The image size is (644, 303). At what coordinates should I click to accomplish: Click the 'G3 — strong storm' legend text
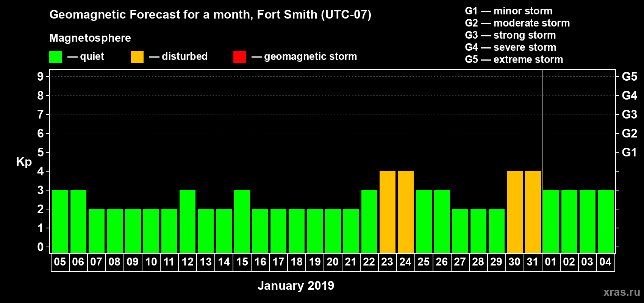tap(511, 35)
